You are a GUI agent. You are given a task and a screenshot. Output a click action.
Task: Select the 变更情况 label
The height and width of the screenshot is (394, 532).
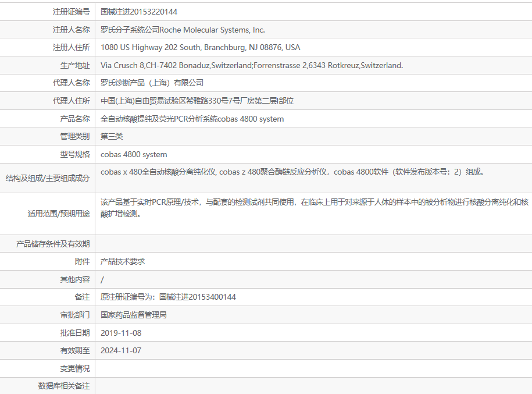75,368
